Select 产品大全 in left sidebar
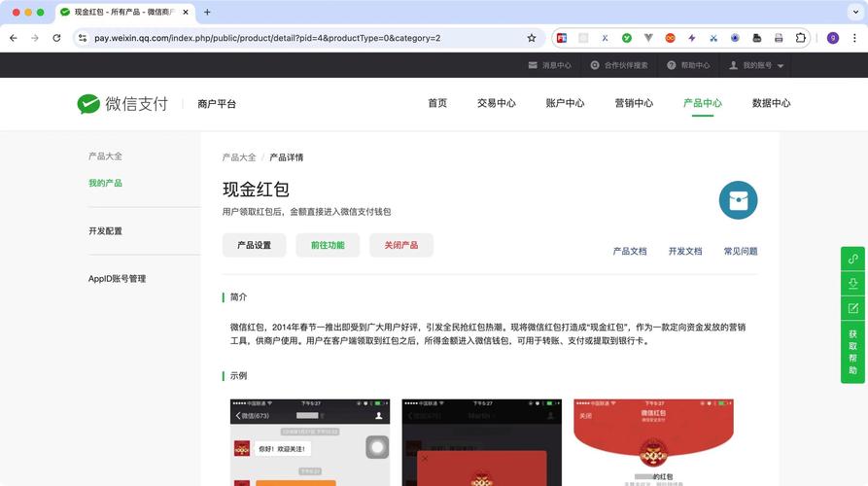The height and width of the screenshot is (486, 868). tap(105, 156)
